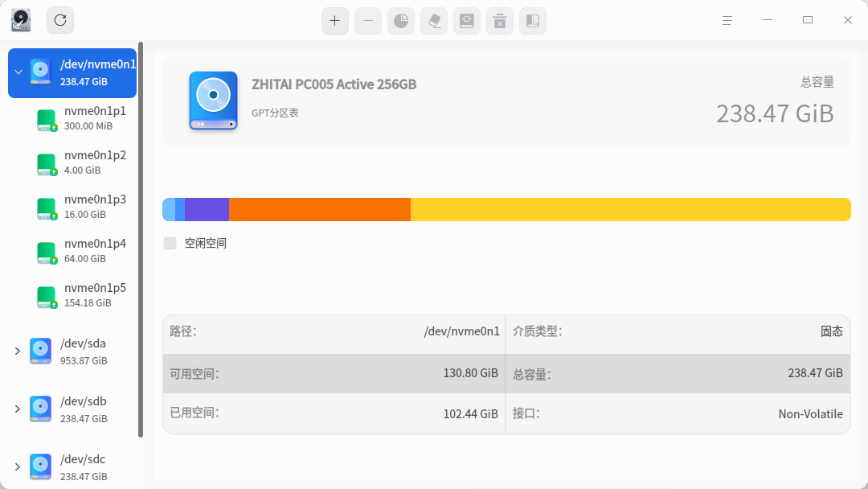Screen dimensions: 868x489
Task: Click the path value /dev/nvme0n1 in table
Action: coord(461,331)
